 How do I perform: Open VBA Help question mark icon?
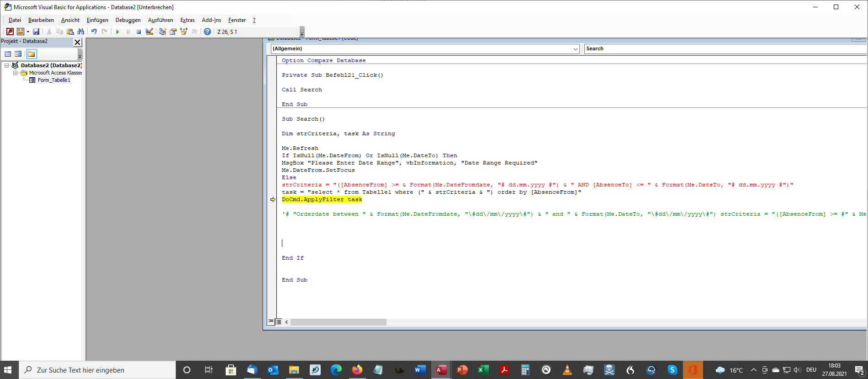(x=207, y=32)
